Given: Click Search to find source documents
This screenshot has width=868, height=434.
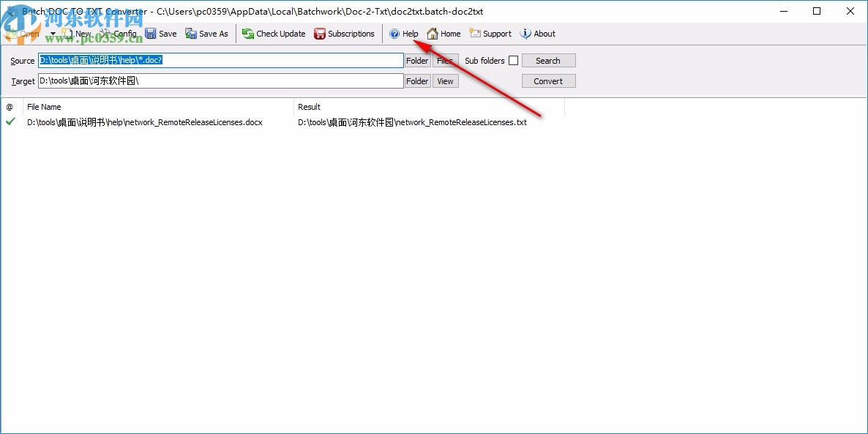Looking at the screenshot, I should pyautogui.click(x=548, y=60).
